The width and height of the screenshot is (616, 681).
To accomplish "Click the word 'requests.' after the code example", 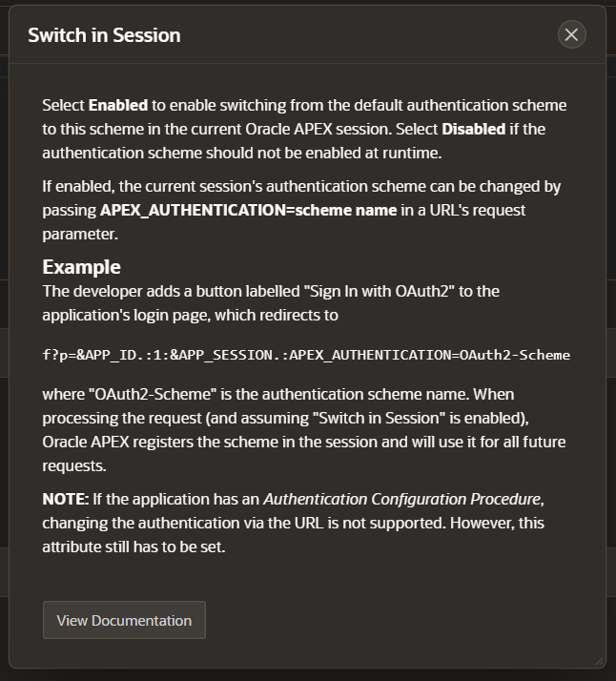I will pos(74,466).
